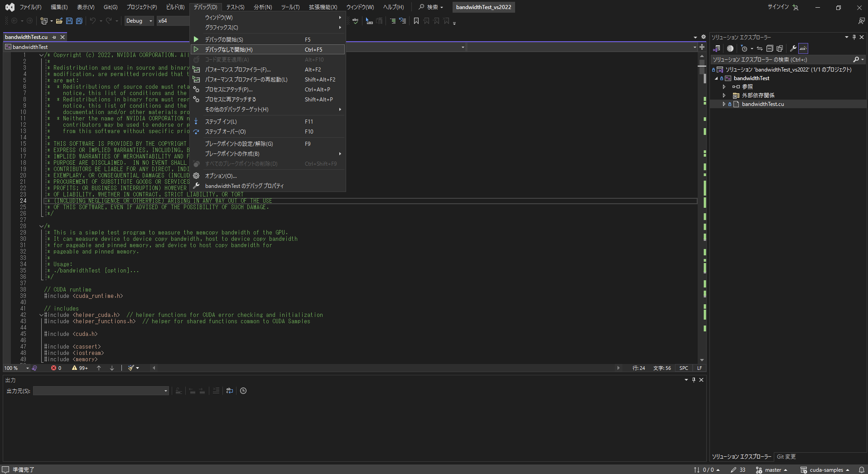
Task: Click the account icon next to サインイン
Action: pos(796,7)
